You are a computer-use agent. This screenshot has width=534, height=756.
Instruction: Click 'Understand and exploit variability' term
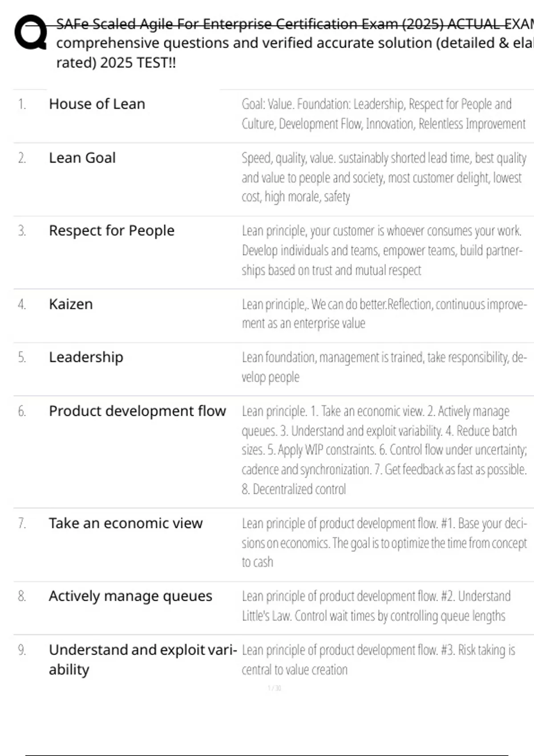tap(142, 659)
